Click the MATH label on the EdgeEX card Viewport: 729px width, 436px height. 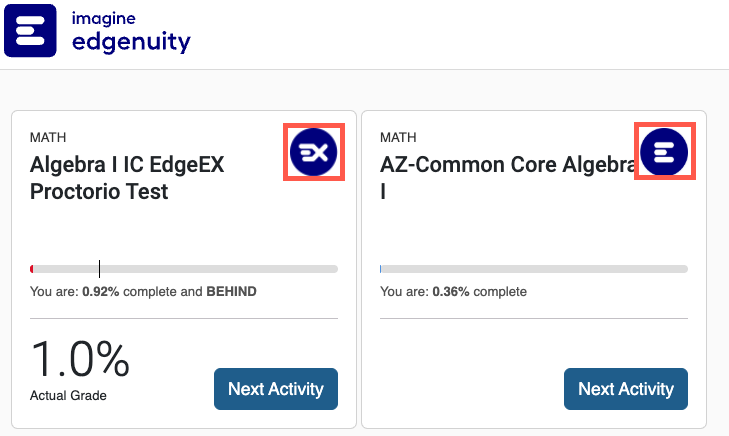[49, 137]
